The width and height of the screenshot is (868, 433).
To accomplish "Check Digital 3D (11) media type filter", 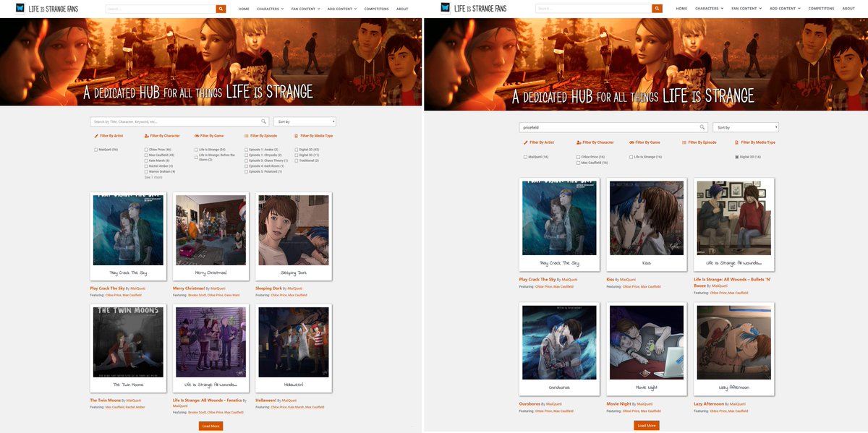I will (297, 155).
